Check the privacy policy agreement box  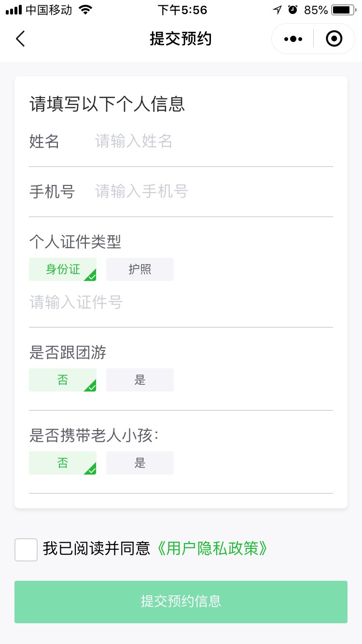26,549
